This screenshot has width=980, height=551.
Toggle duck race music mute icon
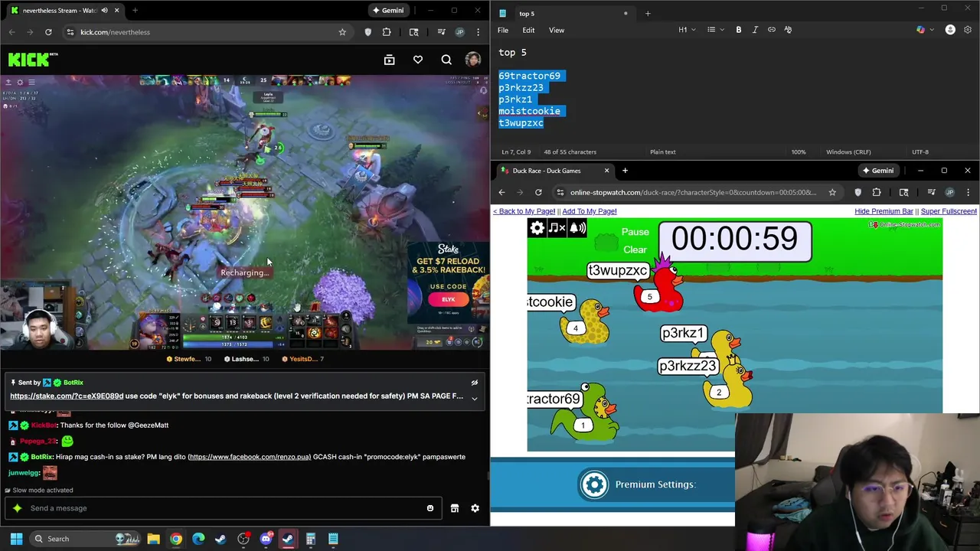click(x=557, y=228)
